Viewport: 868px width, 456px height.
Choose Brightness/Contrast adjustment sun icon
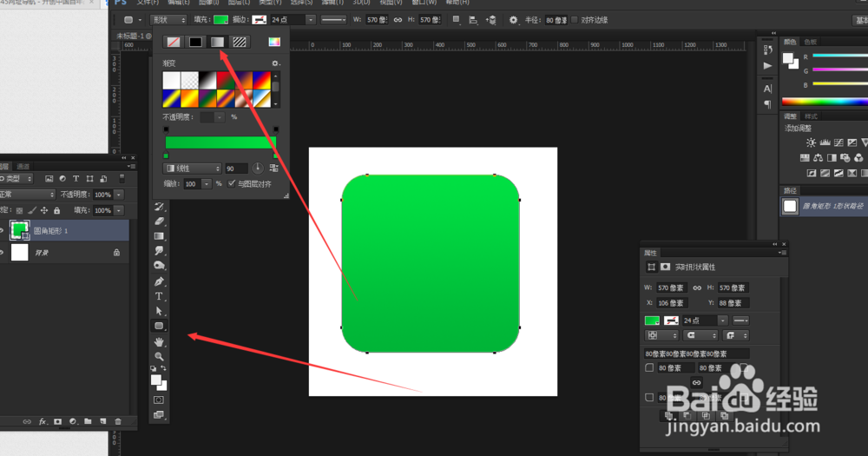[811, 143]
